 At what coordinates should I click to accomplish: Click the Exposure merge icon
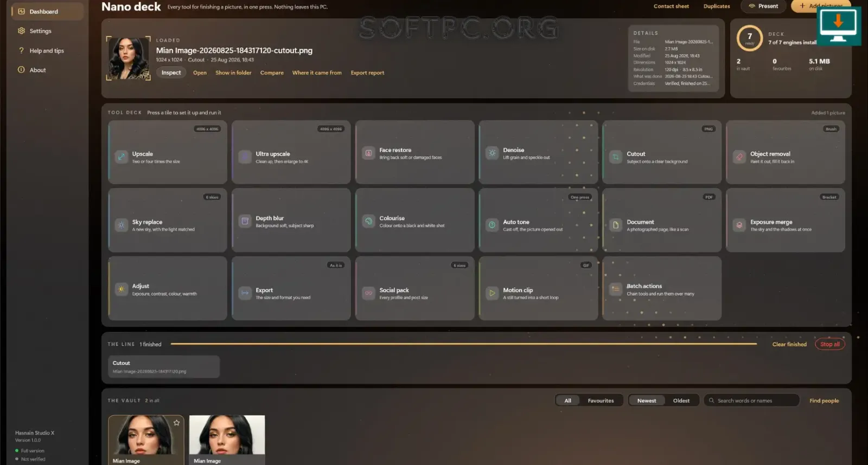pos(739,225)
